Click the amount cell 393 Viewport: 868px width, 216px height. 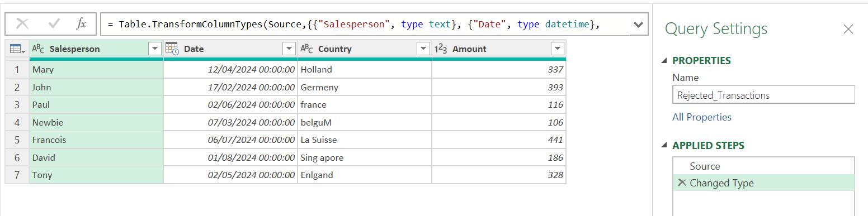click(499, 87)
